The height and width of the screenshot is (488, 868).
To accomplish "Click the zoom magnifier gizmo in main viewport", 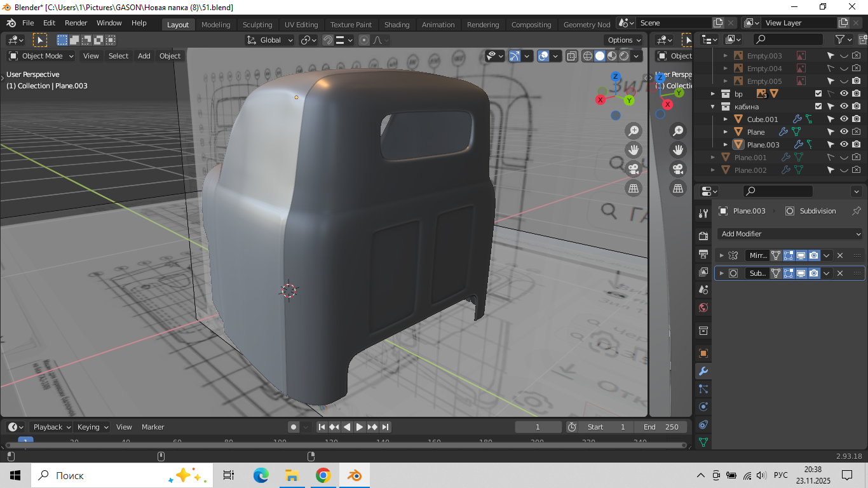I will tap(634, 131).
